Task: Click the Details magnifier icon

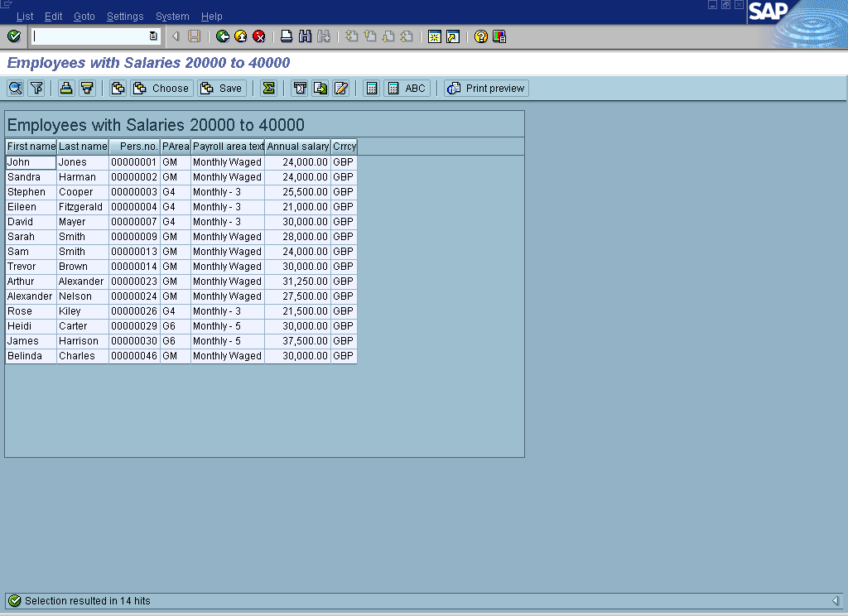Action: tap(15, 88)
